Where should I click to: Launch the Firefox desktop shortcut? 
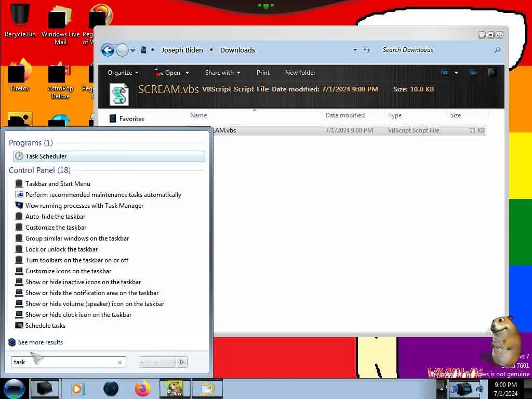(20, 75)
